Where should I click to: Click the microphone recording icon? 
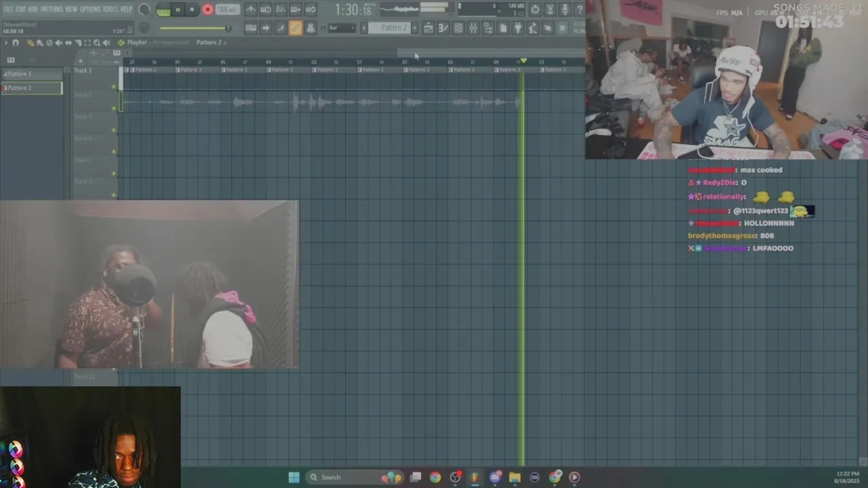click(x=565, y=9)
